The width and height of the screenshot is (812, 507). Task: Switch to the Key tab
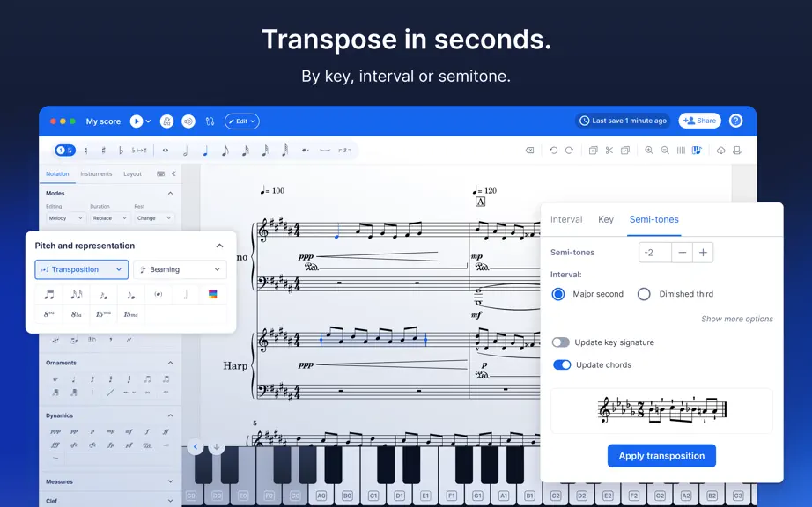606,219
